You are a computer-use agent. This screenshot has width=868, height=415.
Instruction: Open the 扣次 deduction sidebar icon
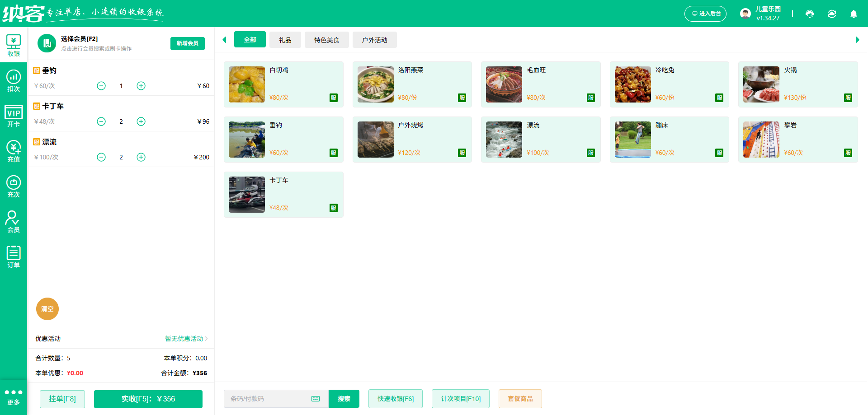(14, 81)
